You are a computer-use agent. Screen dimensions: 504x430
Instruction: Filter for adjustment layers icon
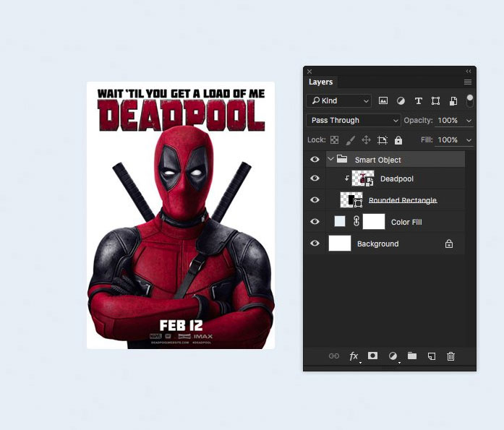coord(401,101)
